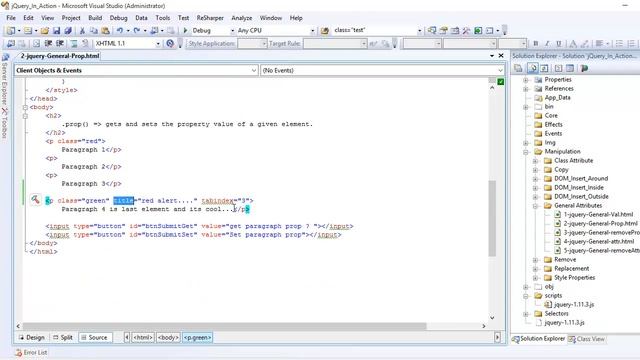This screenshot has height=360, width=640.
Task: Expand the Properties node in Solution Explorer
Action: point(526,80)
